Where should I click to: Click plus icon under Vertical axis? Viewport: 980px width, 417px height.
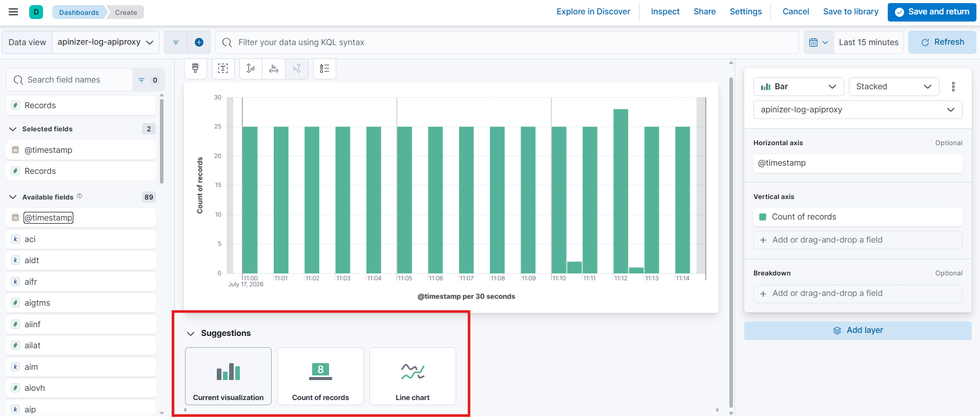[x=763, y=240]
